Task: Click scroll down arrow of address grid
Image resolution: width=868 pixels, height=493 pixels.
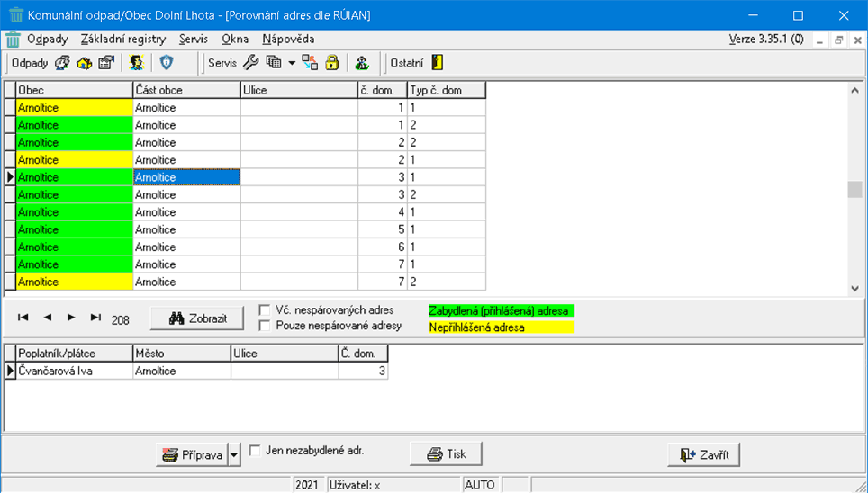Action: [x=854, y=288]
